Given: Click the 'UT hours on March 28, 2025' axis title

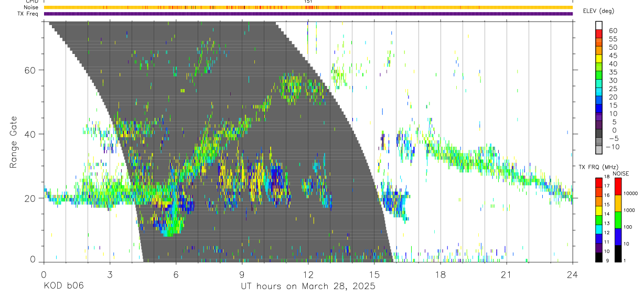Looking at the screenshot, I should click(308, 287).
